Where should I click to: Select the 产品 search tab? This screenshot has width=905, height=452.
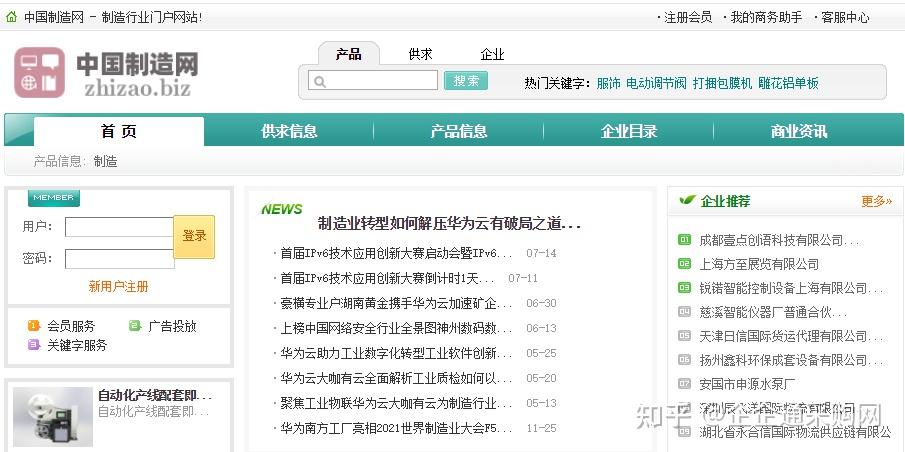tap(349, 54)
